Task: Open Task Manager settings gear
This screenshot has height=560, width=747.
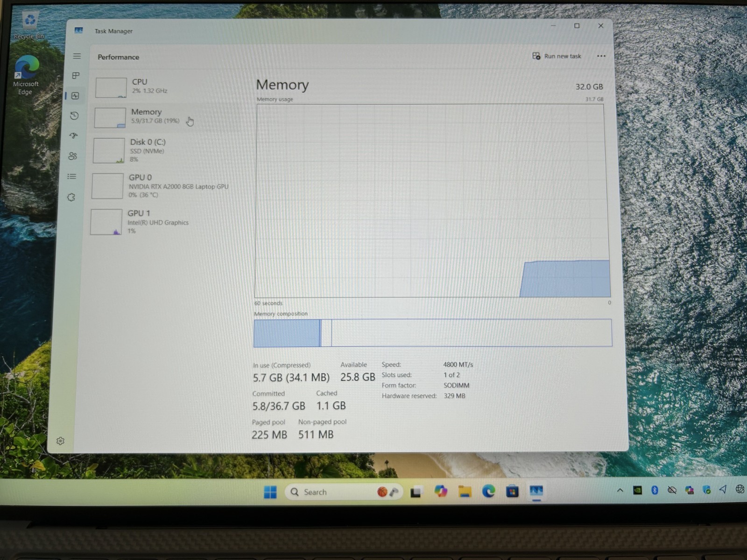Action: [x=60, y=441]
